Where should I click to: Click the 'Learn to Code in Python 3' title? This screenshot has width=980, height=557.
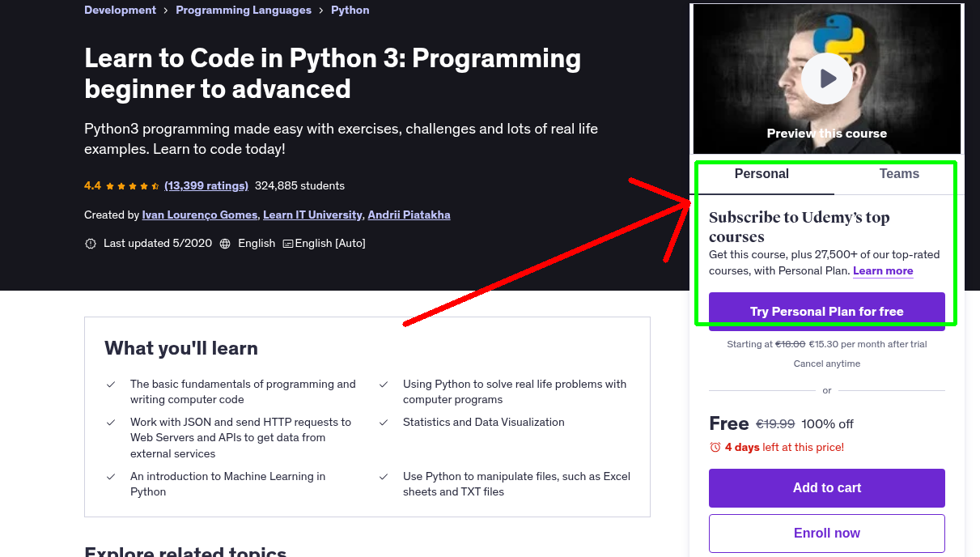333,74
